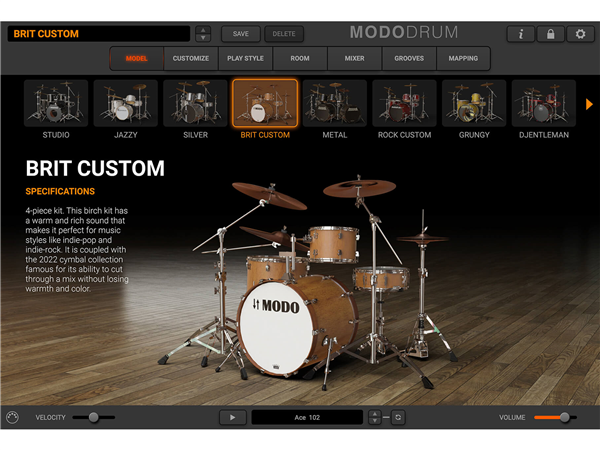The height and width of the screenshot is (450, 600).
Task: Click the groove selector up/down stepper
Action: click(375, 417)
